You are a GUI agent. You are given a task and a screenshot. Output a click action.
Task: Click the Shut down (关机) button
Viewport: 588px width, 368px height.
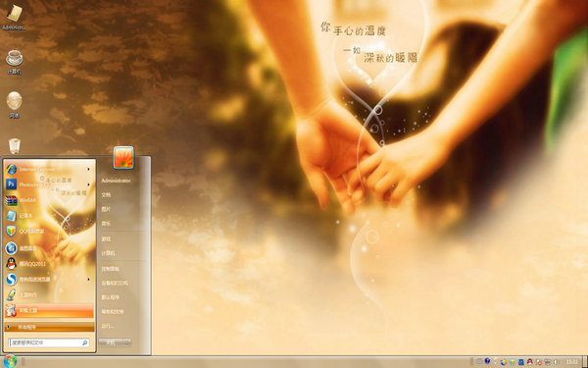point(111,342)
